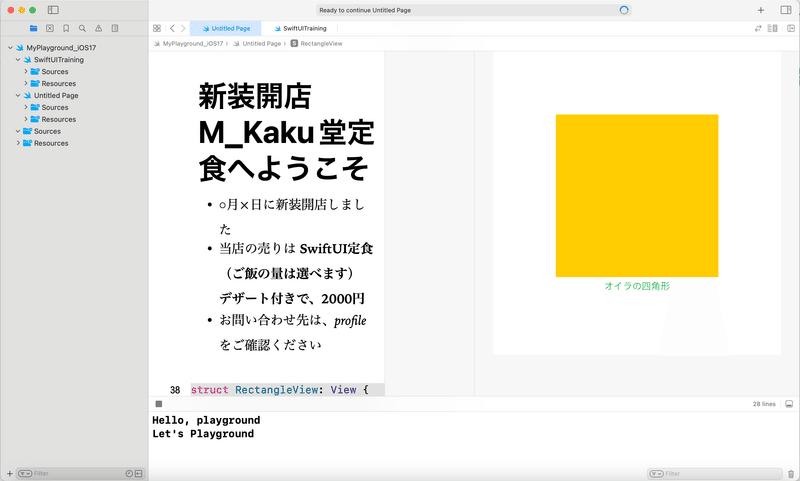This screenshot has width=800, height=481.
Task: Open the Project navigator folder icon
Action: (34, 29)
